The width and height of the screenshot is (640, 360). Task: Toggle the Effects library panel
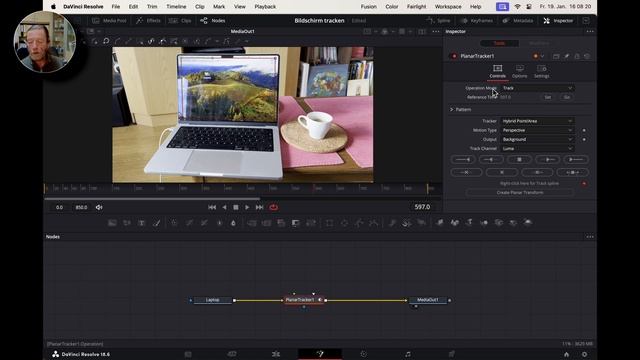[x=148, y=20]
